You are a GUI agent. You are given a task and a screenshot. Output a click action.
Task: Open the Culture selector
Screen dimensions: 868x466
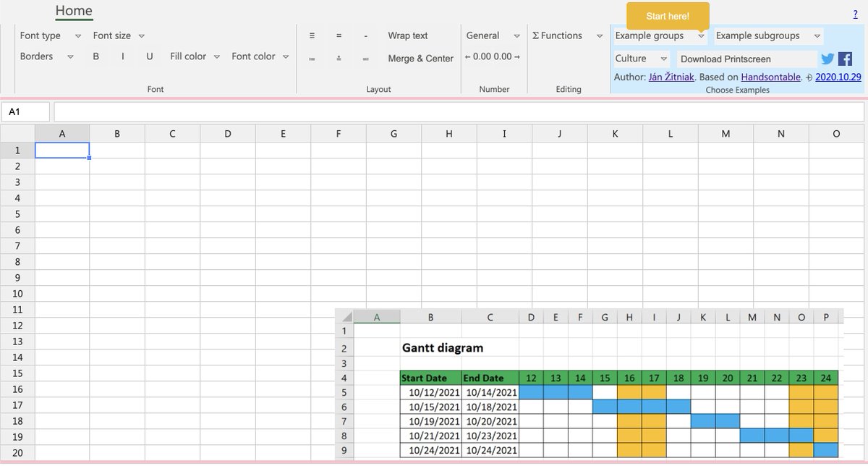(x=641, y=59)
